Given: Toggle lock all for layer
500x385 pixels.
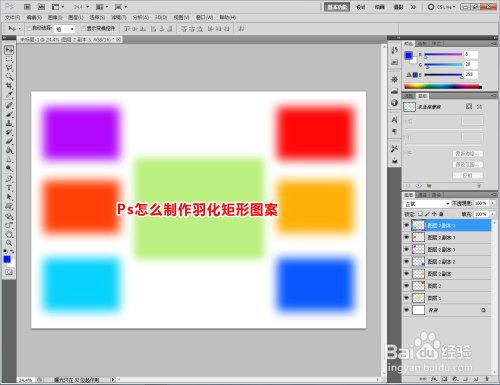Looking at the screenshot, I should 441,214.
